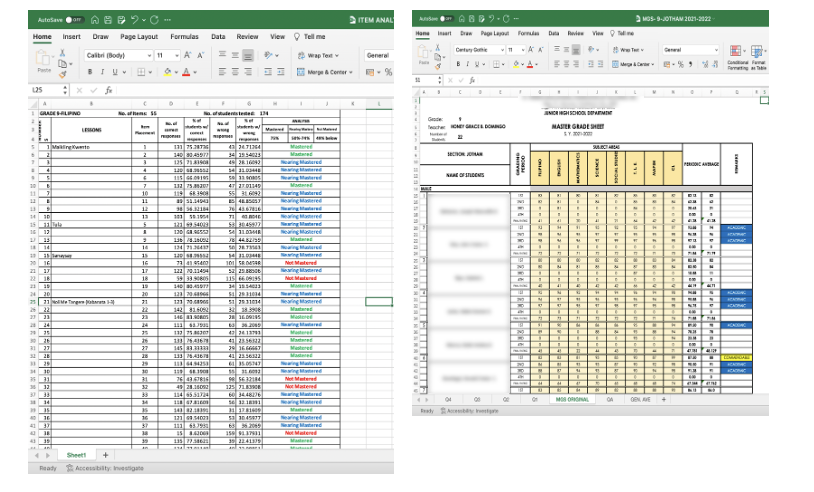The width and height of the screenshot is (814, 492).
Task: Increase indent in the ITEM ANALYSIS ribbon
Action: click(281, 72)
